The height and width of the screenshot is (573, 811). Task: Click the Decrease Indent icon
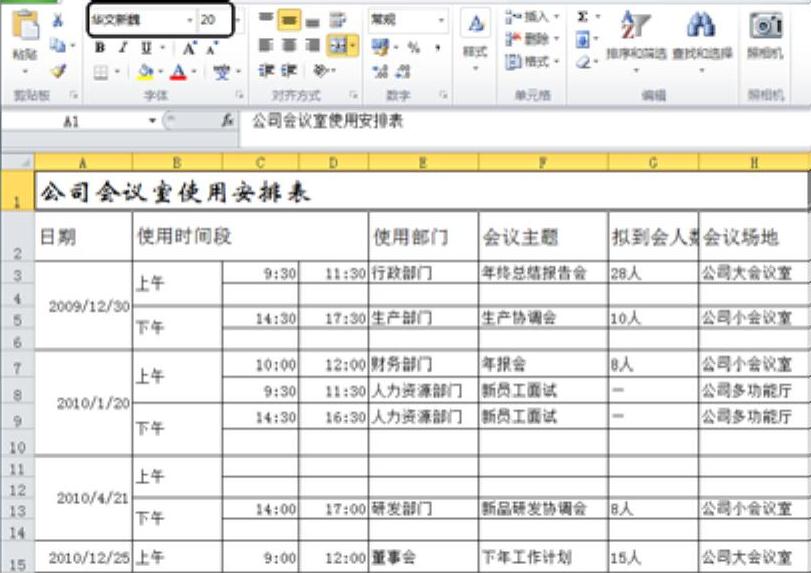[266, 71]
